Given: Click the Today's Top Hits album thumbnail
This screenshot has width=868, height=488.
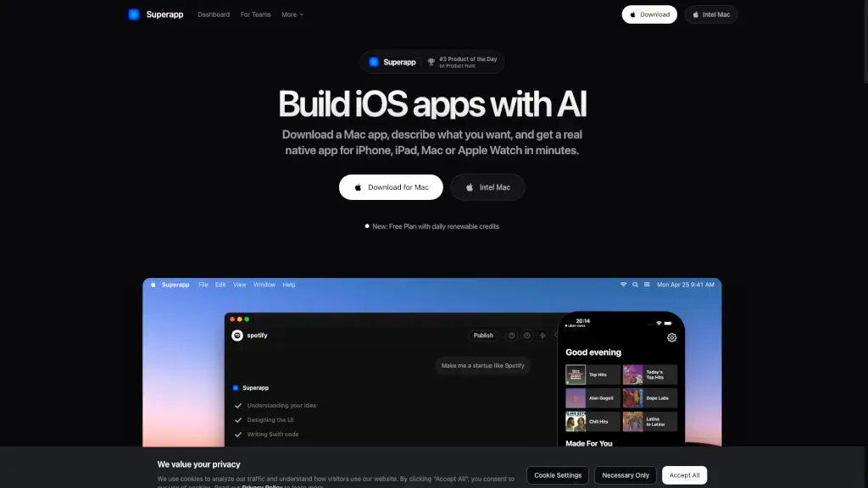Looking at the screenshot, I should pos(632,374).
